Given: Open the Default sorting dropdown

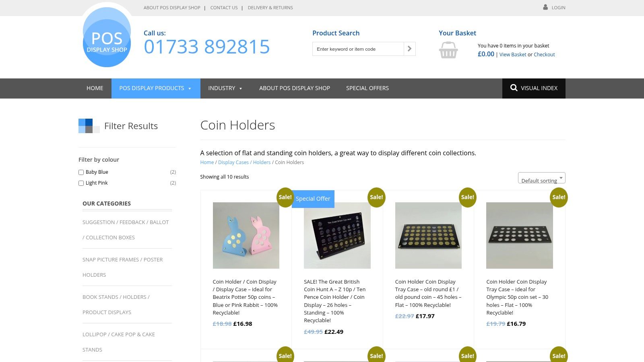Looking at the screenshot, I should pyautogui.click(x=541, y=178).
